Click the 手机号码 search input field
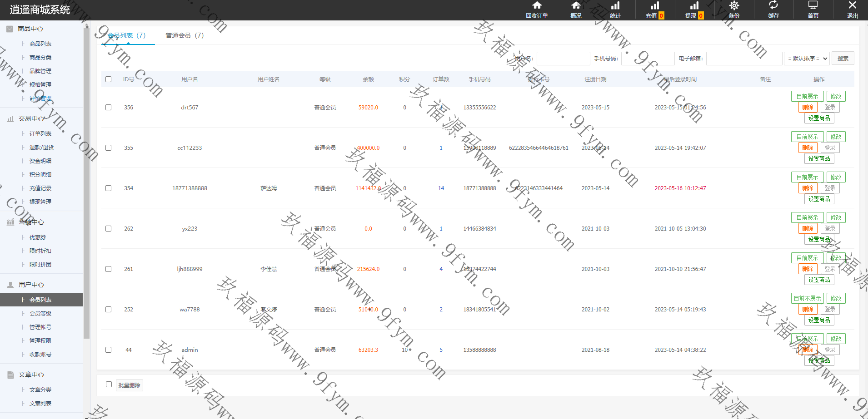This screenshot has height=419, width=868. 648,59
